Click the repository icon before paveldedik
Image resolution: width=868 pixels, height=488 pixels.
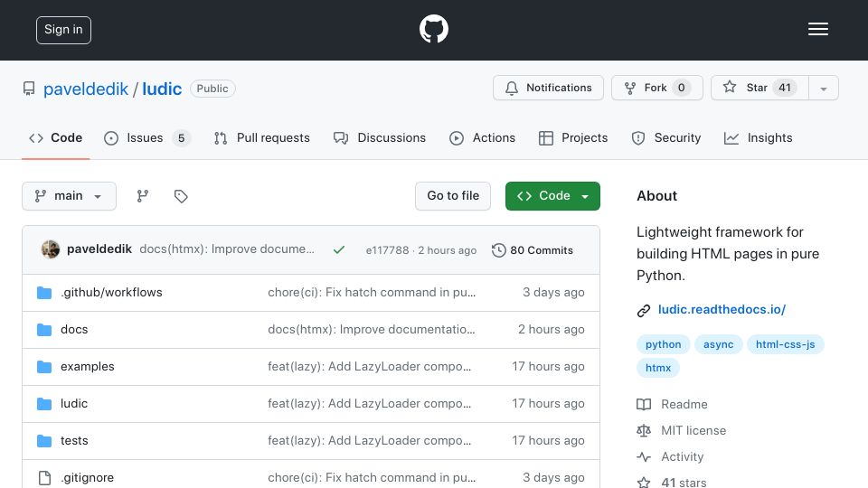tap(29, 89)
